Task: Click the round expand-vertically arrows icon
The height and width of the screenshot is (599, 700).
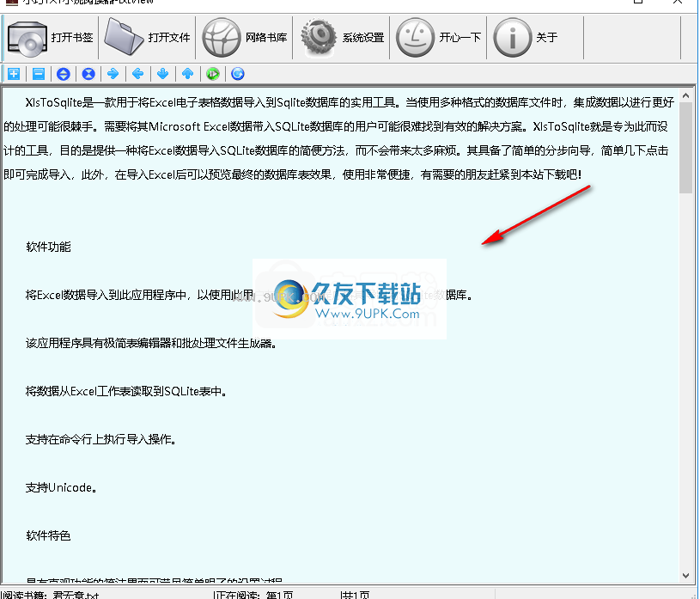Action: [x=64, y=74]
